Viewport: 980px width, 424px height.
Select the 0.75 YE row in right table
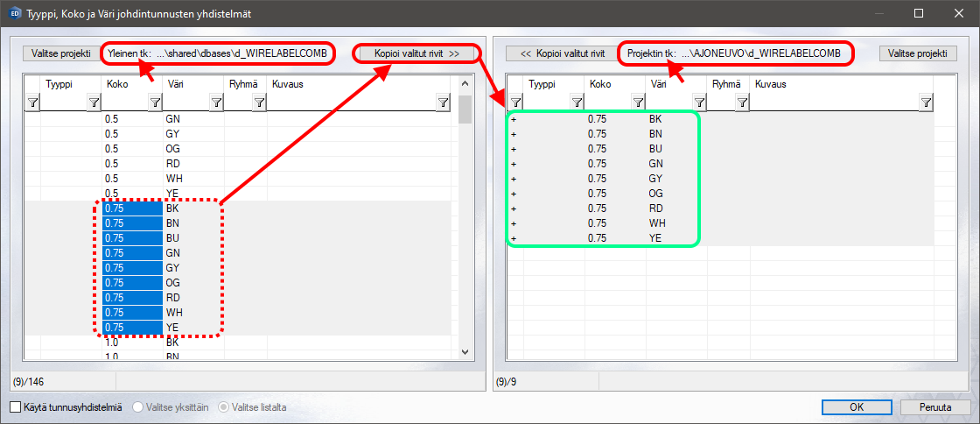pos(721,238)
